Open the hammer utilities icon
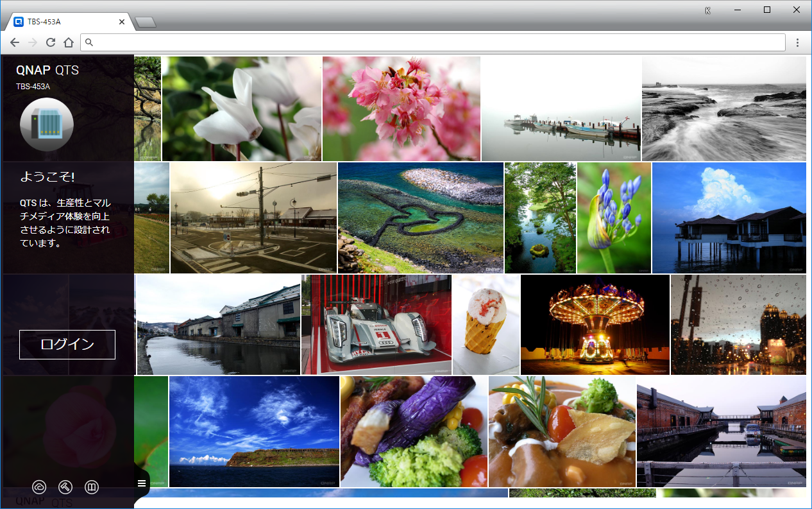Viewport: 812px width, 509px height. tap(65, 487)
